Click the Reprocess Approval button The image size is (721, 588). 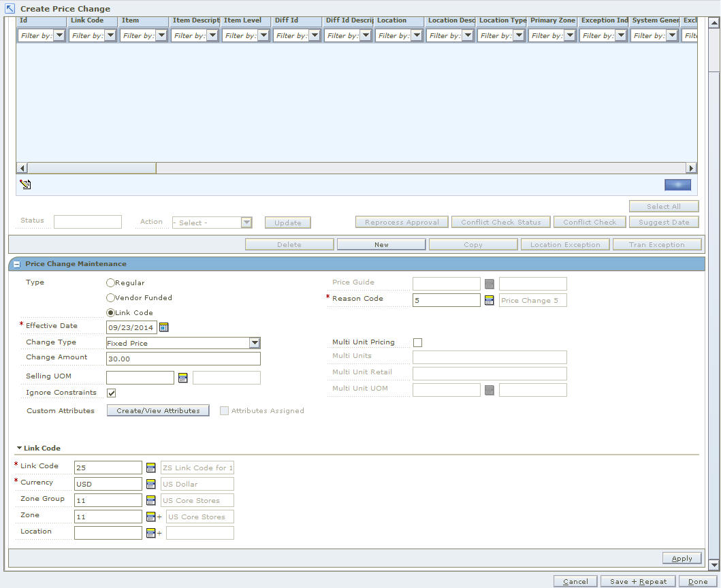pyautogui.click(x=402, y=222)
